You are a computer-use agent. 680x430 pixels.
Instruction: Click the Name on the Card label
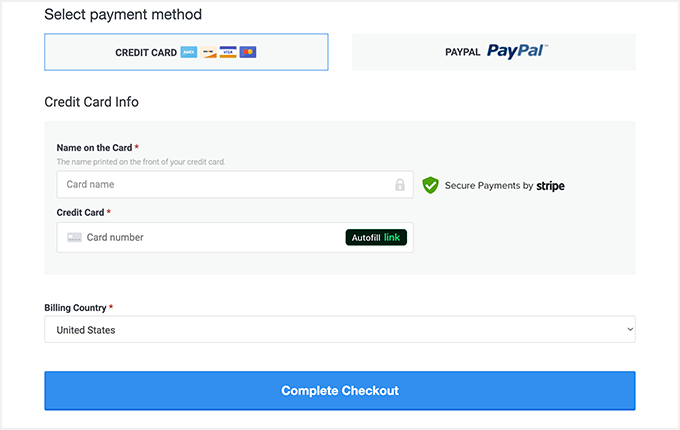94,148
